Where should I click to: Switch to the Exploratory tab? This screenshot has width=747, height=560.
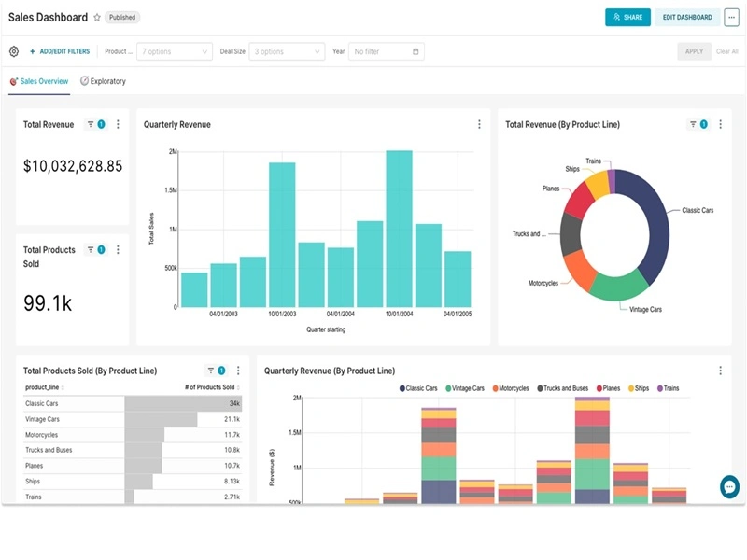click(103, 81)
